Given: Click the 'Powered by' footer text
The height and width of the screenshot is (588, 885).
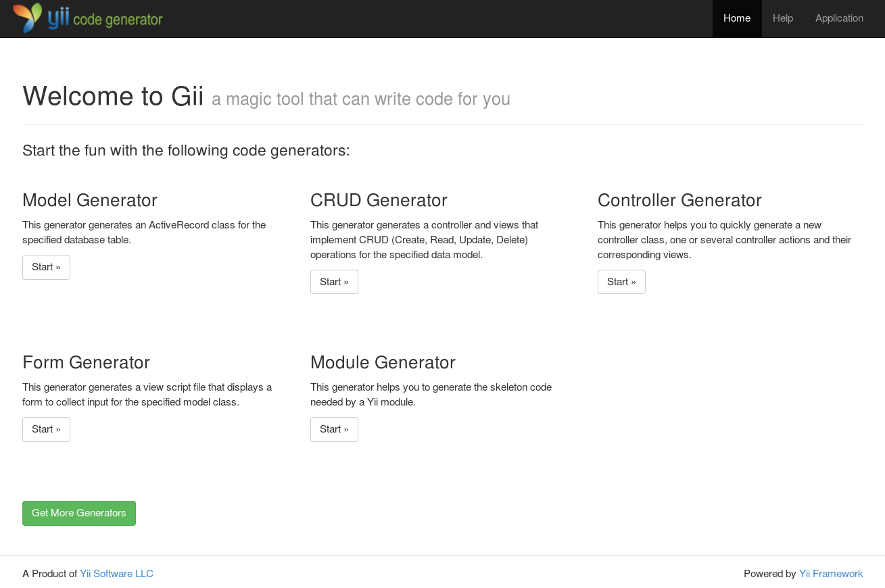Looking at the screenshot, I should (769, 573).
